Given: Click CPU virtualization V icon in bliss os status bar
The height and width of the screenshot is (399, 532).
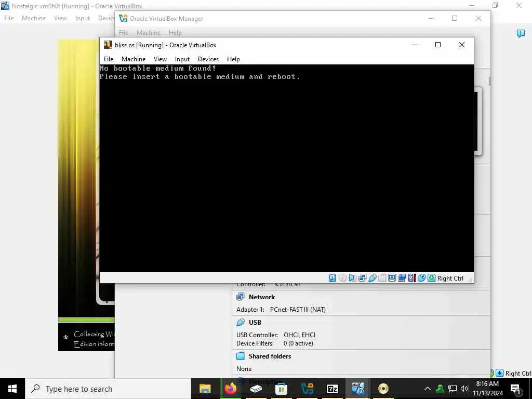Looking at the screenshot, I should [x=411, y=278].
